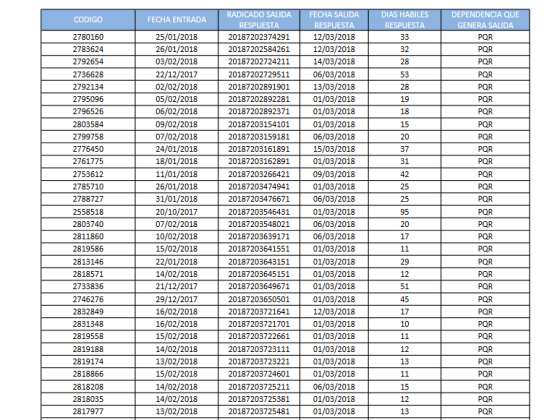Select radicado 20187203725481
This screenshot has width=560, height=420.
[259, 411]
